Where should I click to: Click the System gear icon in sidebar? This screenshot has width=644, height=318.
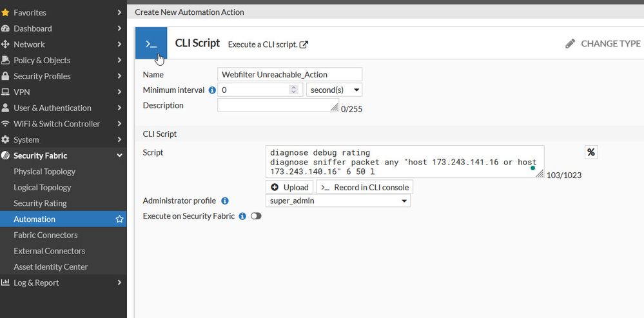[6, 140]
